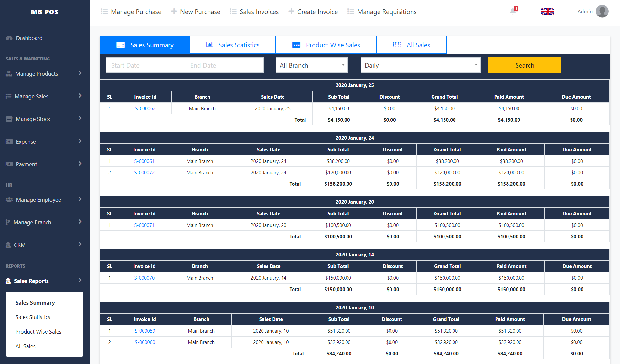Click the CRM sidebar icon

[x=8, y=245]
